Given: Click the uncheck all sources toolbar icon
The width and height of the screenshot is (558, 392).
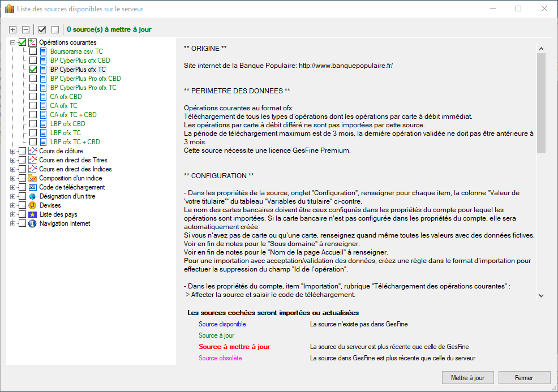Looking at the screenshot, I should coord(55,29).
